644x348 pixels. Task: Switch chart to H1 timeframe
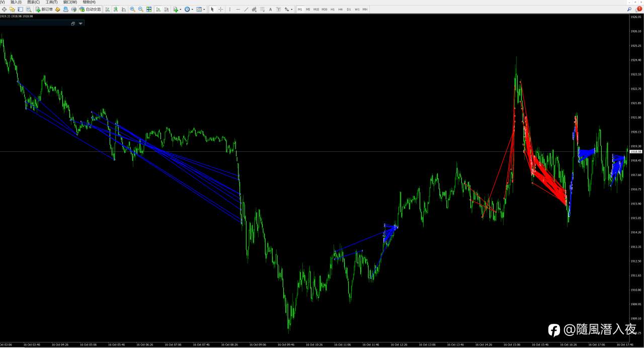[333, 9]
